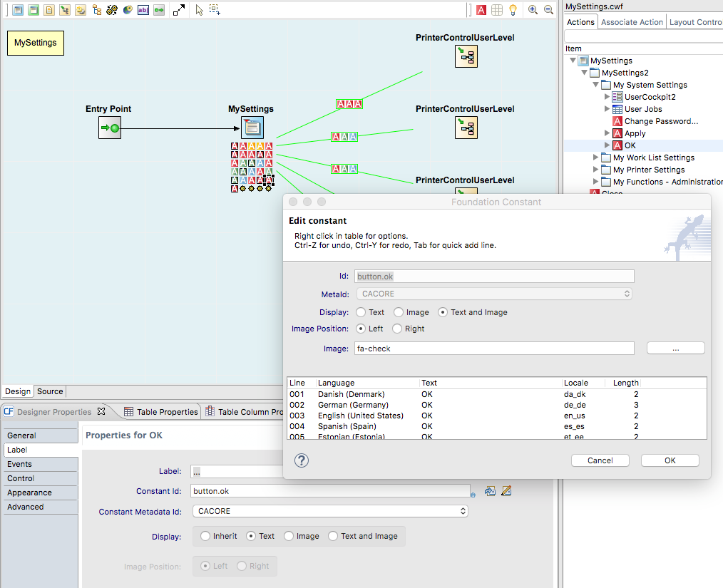Click the MySettings view node icon in the diagram
The height and width of the screenshot is (588, 723).
252,128
